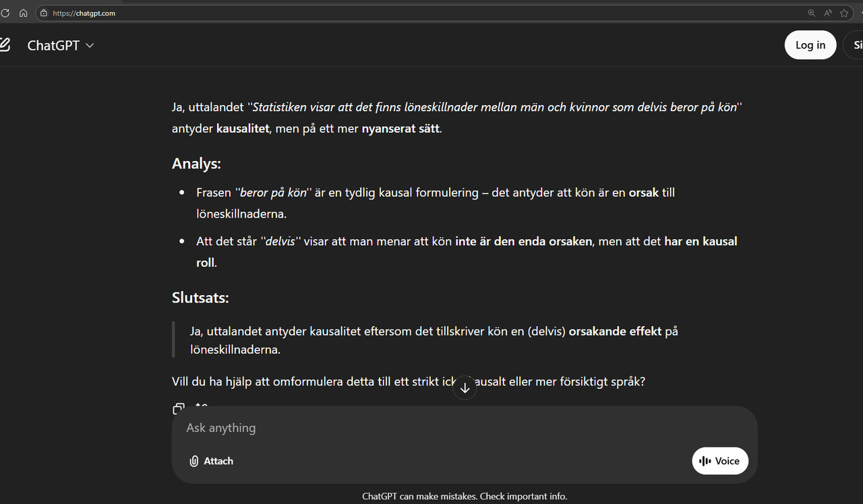View site information via the lock icon

44,13
